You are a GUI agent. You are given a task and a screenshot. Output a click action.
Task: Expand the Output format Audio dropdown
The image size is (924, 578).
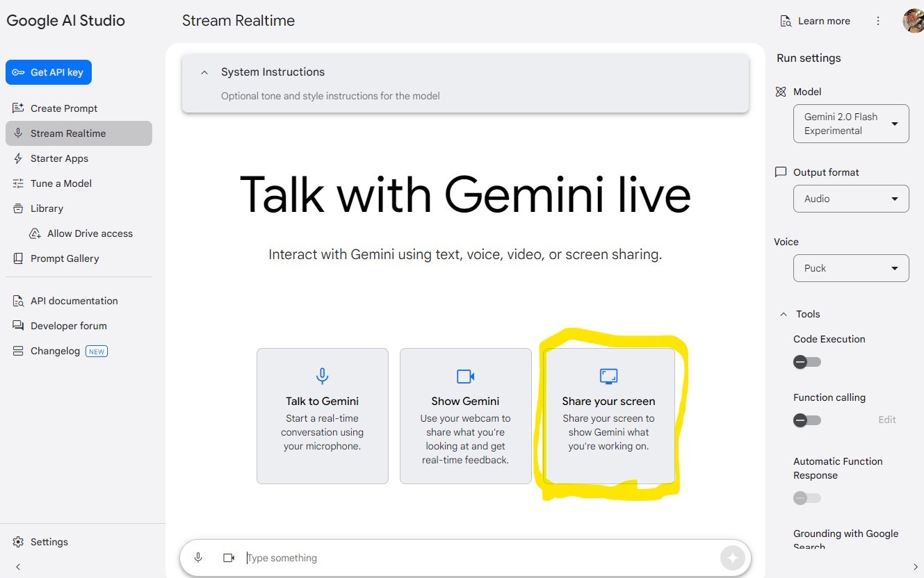click(x=851, y=199)
